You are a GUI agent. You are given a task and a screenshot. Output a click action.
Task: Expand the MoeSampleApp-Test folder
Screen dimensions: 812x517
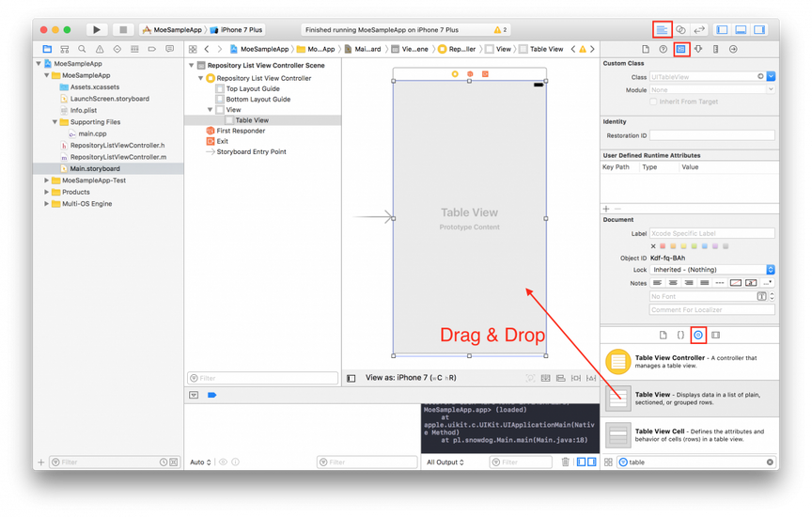47,180
